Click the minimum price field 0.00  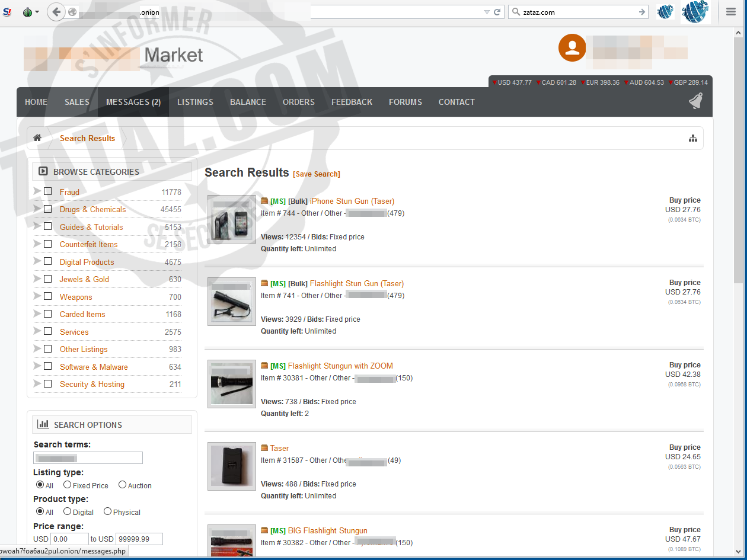pyautogui.click(x=69, y=539)
